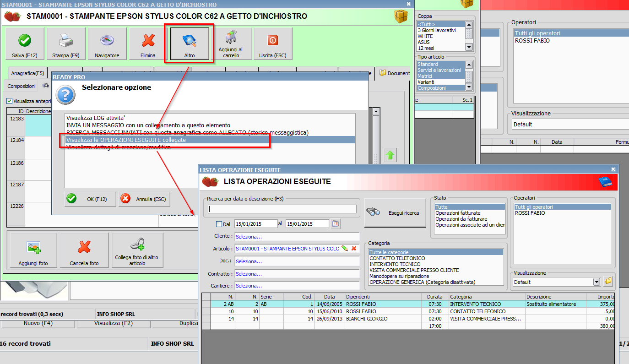The image size is (629, 364).
Task: Choose 'Visualizza le OPERAZIONI ESEGUITE collegate'
Action: click(x=210, y=140)
